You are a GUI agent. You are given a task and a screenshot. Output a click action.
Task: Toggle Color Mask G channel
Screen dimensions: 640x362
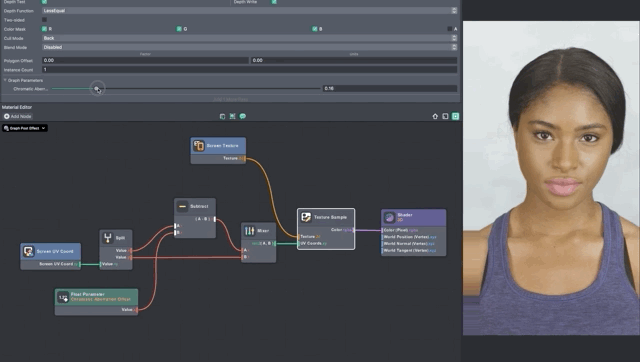179,29
